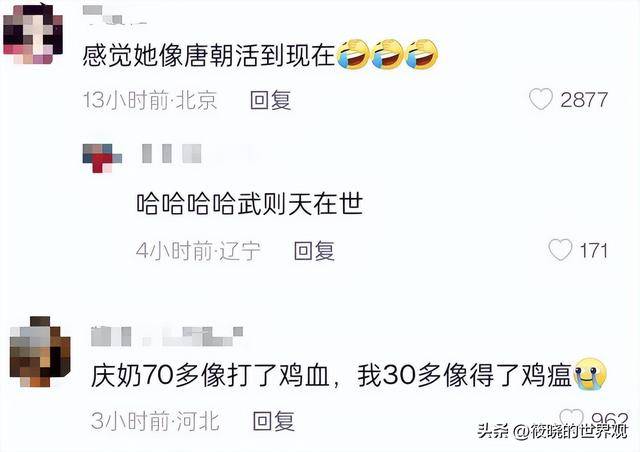Click the 171 like count number

click(594, 250)
